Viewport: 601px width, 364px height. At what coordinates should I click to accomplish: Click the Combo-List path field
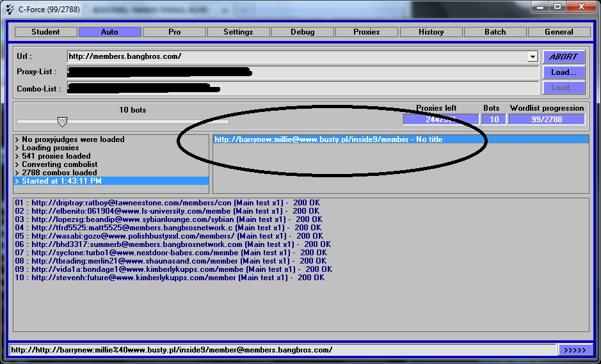(x=303, y=88)
